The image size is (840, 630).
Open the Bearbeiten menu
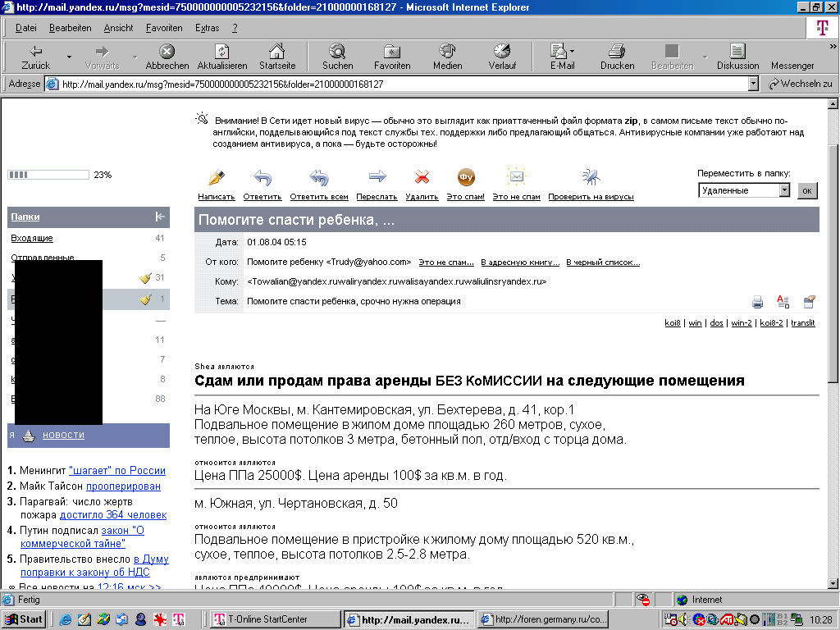[x=71, y=28]
